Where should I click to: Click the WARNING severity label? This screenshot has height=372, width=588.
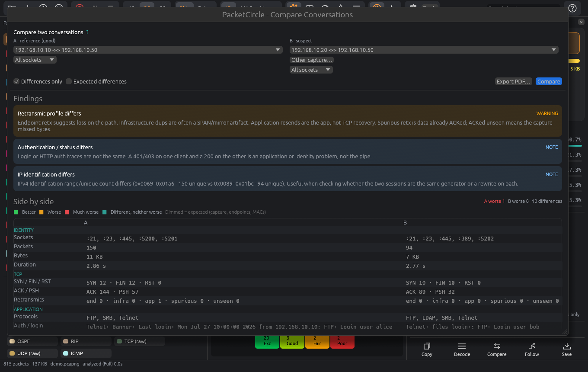tap(547, 113)
